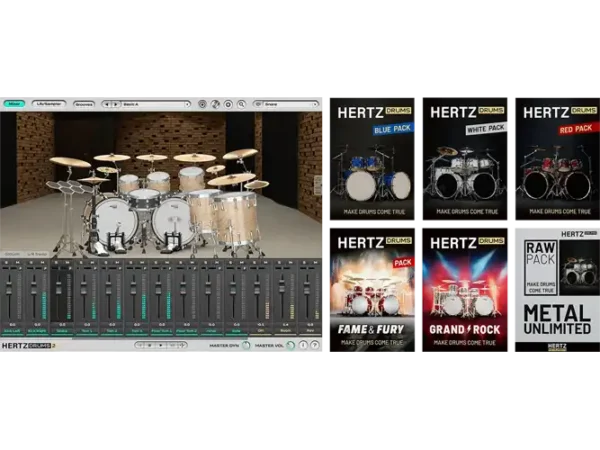Click the Room channel volume fader
Screen dimensions: 600x450
click(282, 286)
